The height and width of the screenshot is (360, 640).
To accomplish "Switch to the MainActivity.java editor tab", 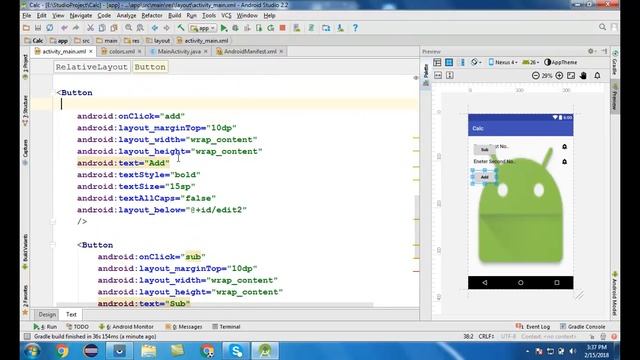I will 179,51.
